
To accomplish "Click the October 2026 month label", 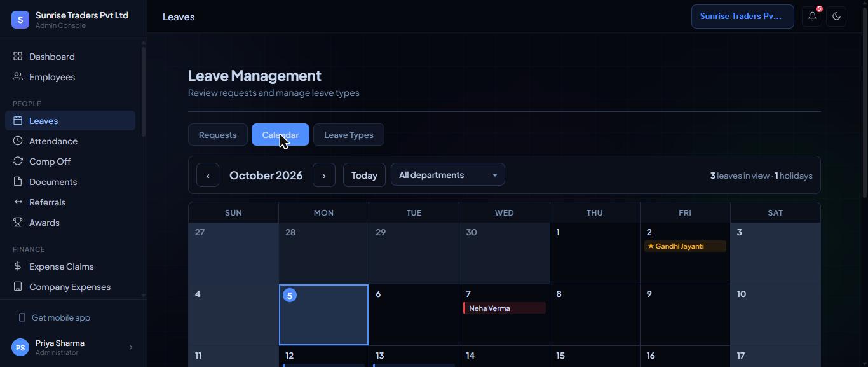I will click(x=266, y=176).
